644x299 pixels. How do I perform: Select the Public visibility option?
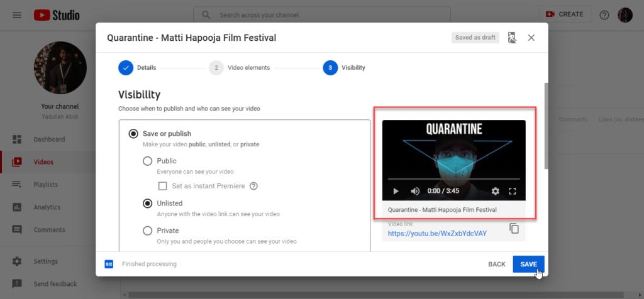(148, 161)
